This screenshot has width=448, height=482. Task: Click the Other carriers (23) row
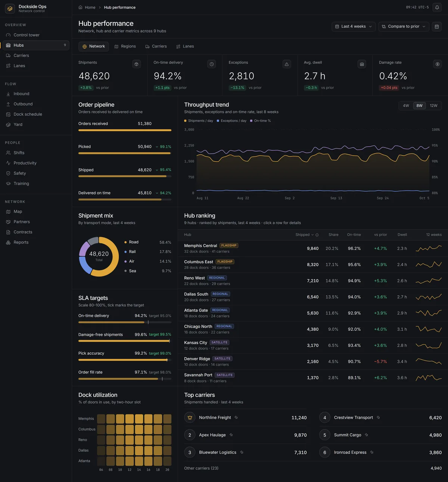pyautogui.click(x=313, y=468)
